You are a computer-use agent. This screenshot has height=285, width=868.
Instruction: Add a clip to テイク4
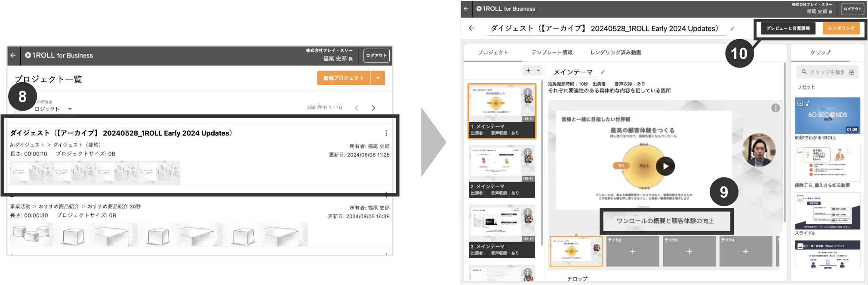(x=746, y=251)
